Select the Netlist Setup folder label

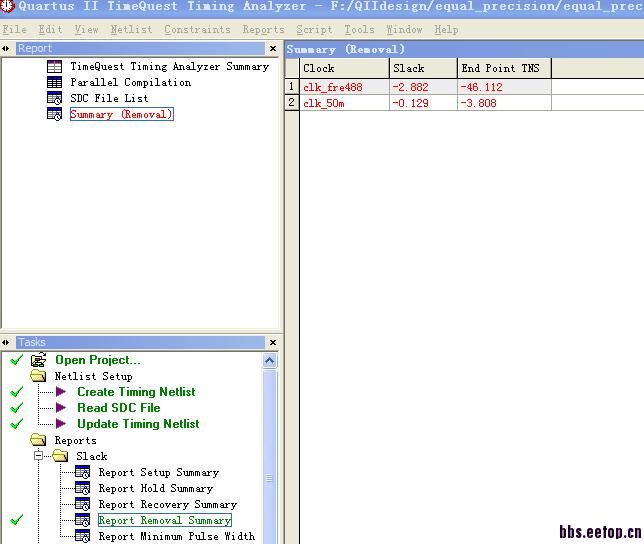click(93, 376)
